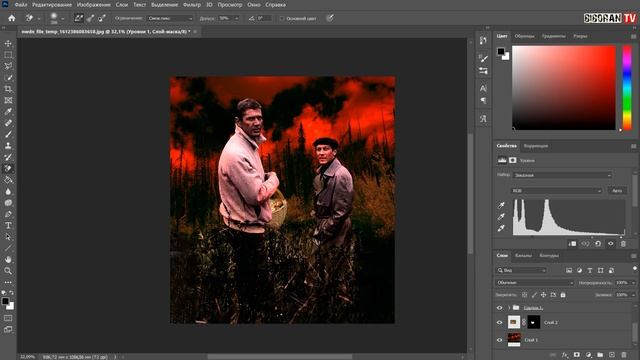Select the History Brush tool
640x360 pixels.
pyautogui.click(x=8, y=157)
